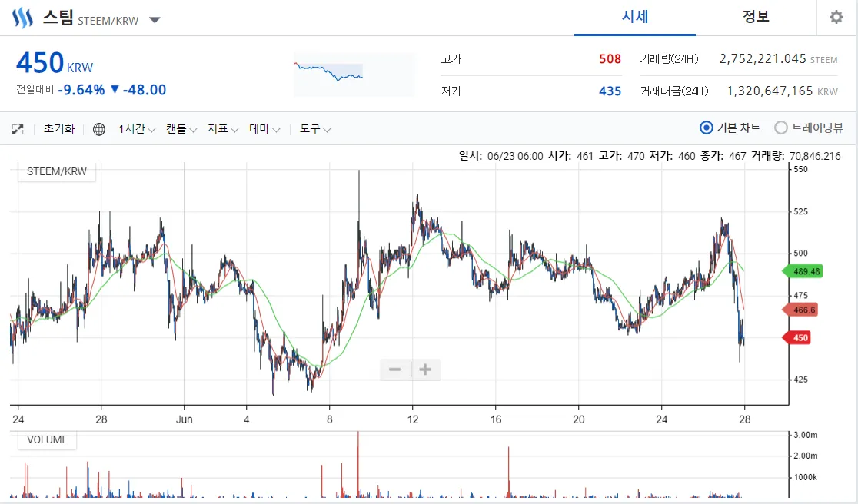Zoom in the chart with plus button
The height and width of the screenshot is (504, 858).
(x=425, y=370)
